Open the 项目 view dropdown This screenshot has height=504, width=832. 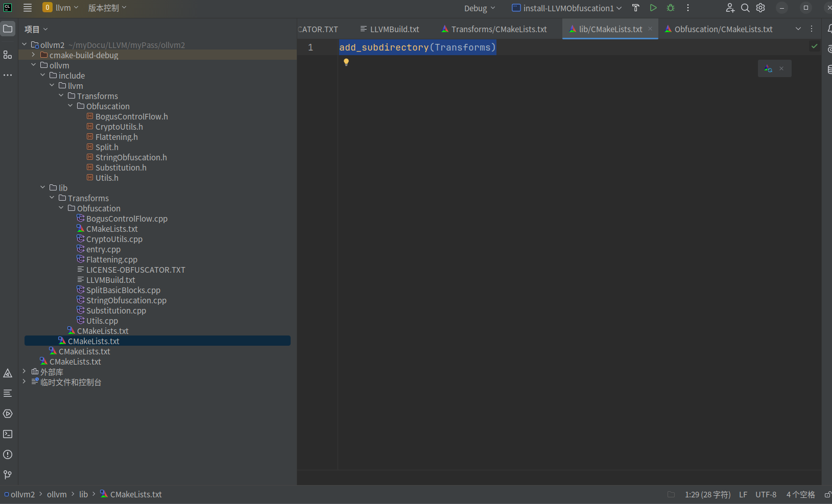click(x=36, y=29)
